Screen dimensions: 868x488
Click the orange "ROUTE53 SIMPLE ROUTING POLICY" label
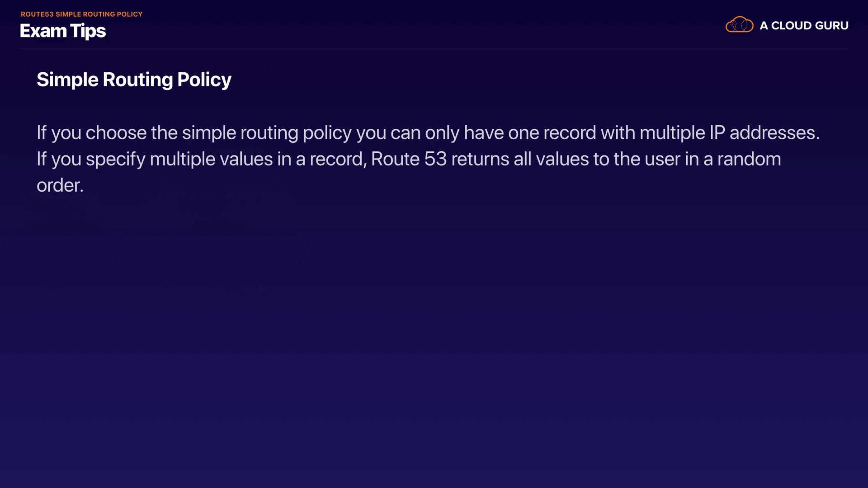[81, 14]
